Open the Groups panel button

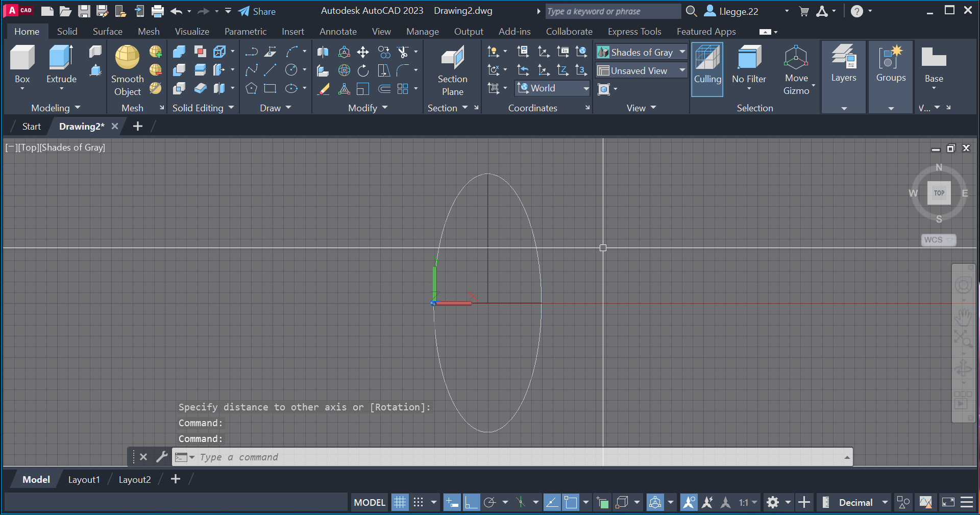[891, 77]
